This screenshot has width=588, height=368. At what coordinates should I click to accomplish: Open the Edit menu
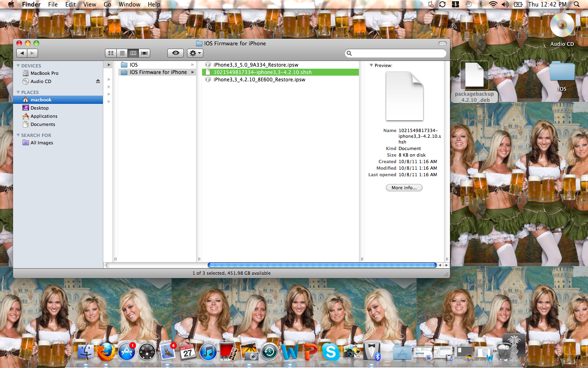[x=70, y=4]
